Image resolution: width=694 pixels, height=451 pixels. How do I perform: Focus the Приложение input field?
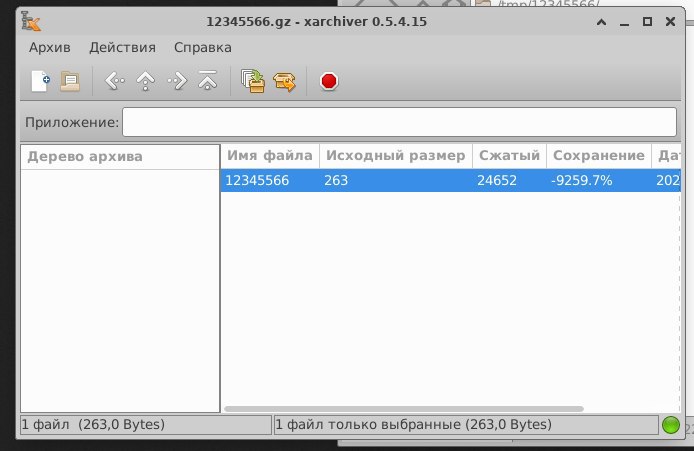coord(399,122)
